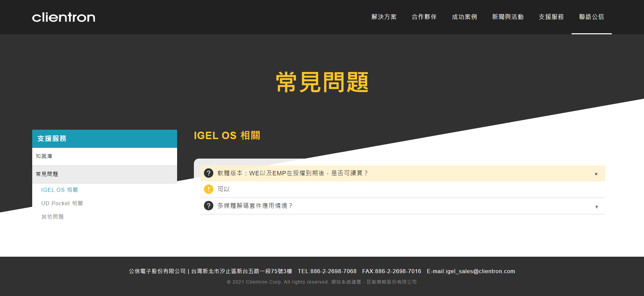Click the 巨創策略股份有限公司 footer credit
The image size is (644, 296).
[392, 282]
